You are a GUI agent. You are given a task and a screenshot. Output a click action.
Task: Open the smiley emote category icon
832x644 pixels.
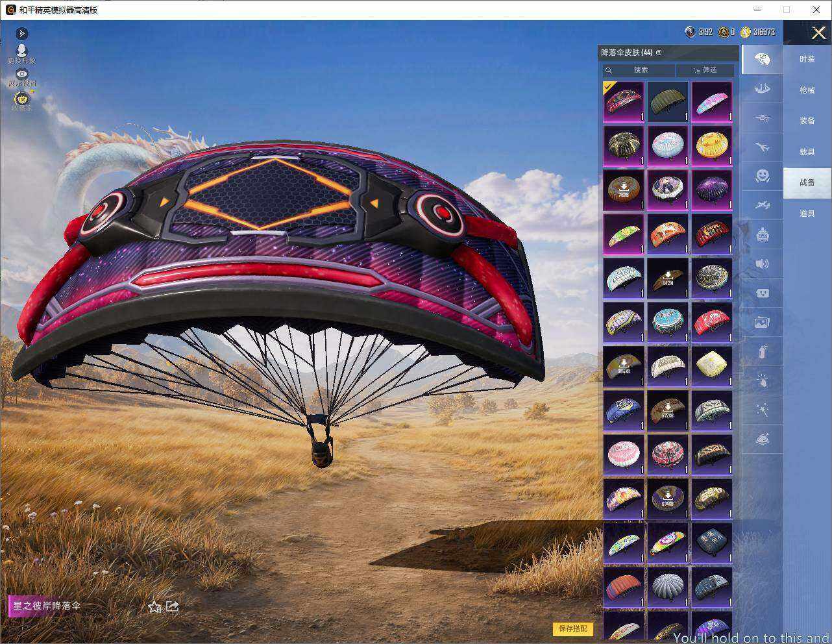(x=763, y=176)
